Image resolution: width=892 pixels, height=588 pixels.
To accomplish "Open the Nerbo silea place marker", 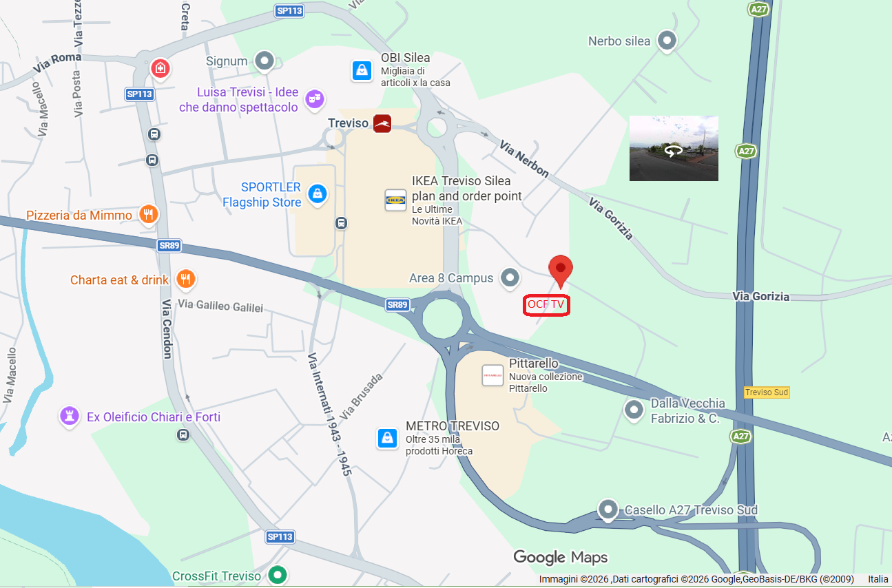I will 666,41.
